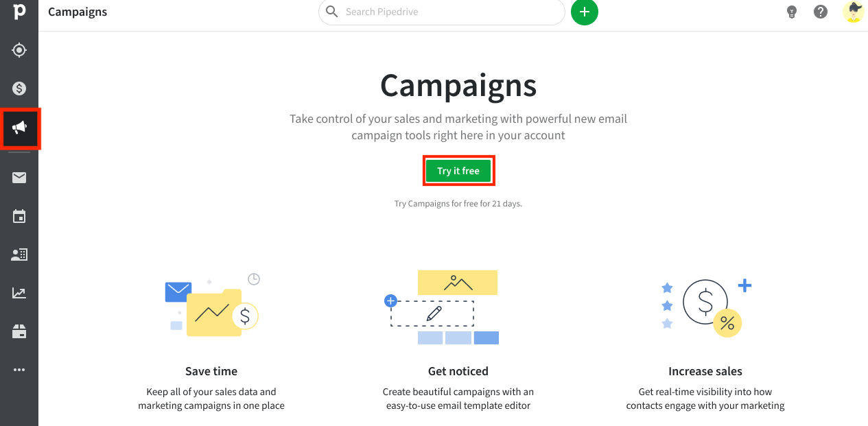Open the Campaigns megaphone icon in sidebar
This screenshot has height=426, width=868.
tap(19, 127)
